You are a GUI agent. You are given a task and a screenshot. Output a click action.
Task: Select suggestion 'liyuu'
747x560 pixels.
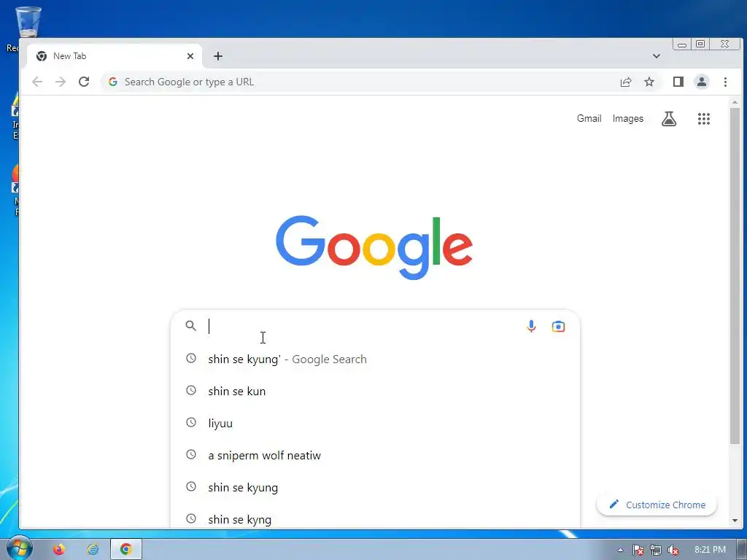[x=376, y=423]
